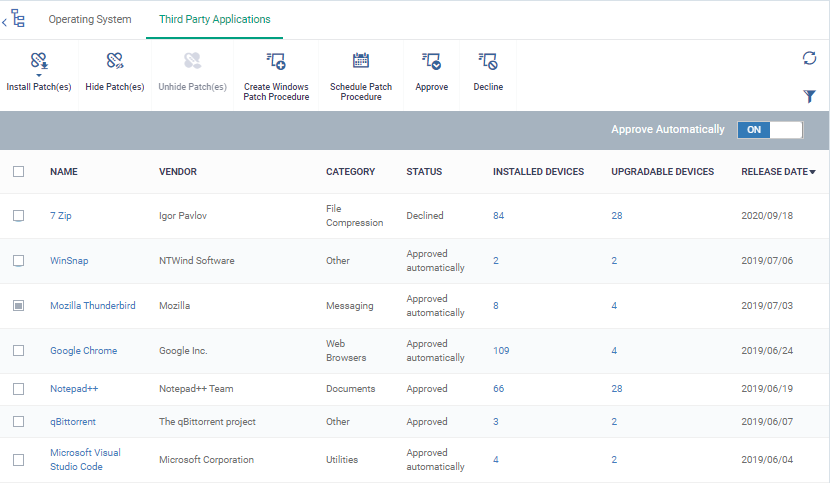The width and height of the screenshot is (830, 483).
Task: Click vendor Igor Pavlov
Action: pos(183,216)
